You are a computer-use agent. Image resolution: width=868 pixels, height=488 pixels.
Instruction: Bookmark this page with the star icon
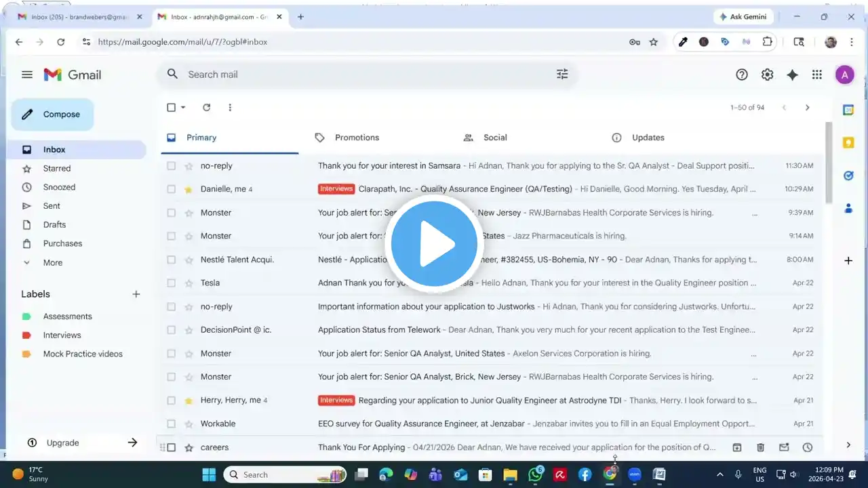pos(654,42)
